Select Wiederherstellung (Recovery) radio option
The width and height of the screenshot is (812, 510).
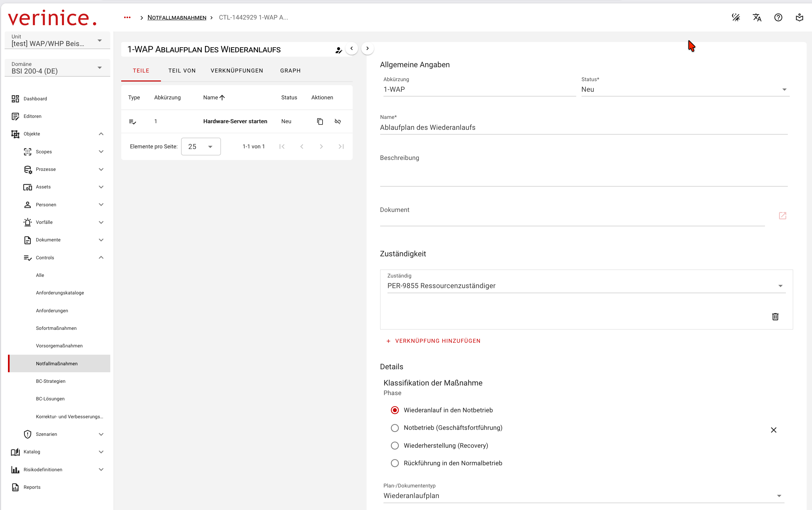(394, 445)
